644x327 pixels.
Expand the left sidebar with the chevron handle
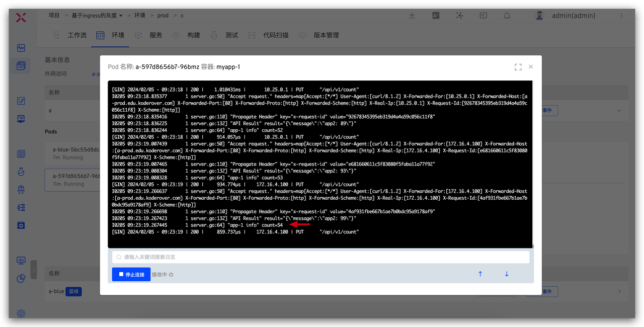coord(34,270)
